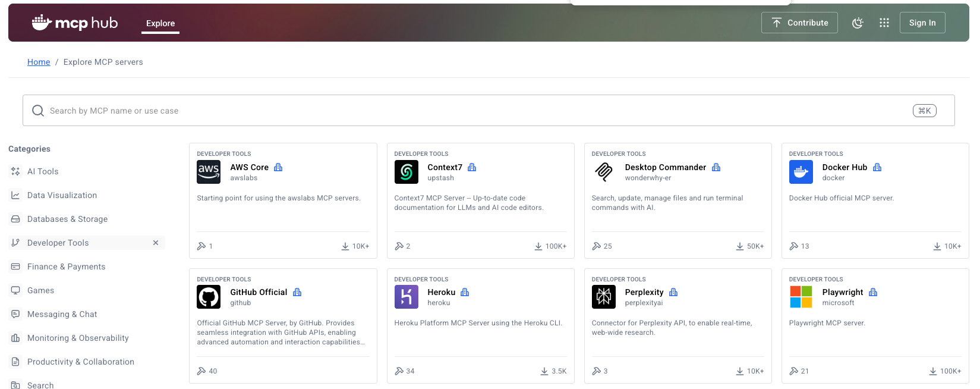
Task: Click verified publisher badge beside Docker Hub
Action: [877, 167]
